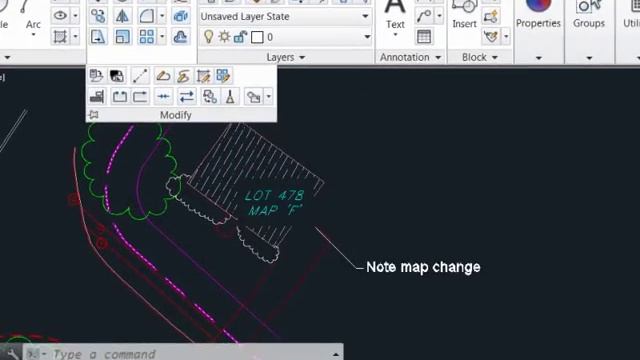Image resolution: width=640 pixels, height=360 pixels.
Task: Expand the Properties panel arrow
Action: pos(538,58)
